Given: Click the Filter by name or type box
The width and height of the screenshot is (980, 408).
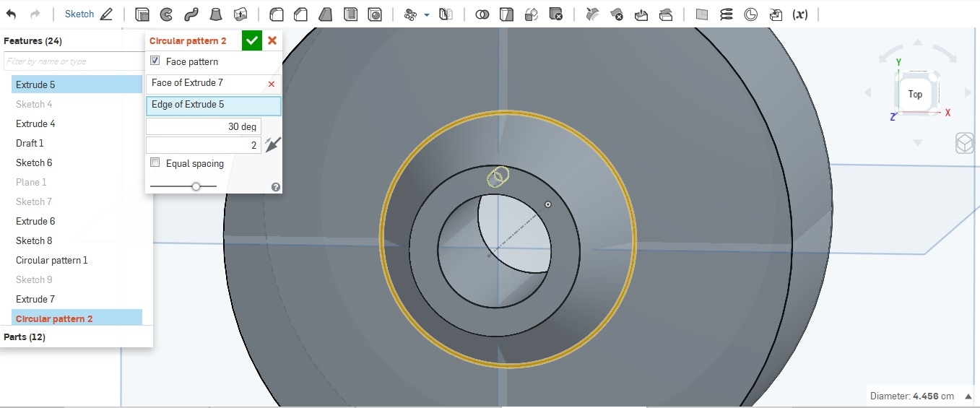Looking at the screenshot, I should coord(74,61).
